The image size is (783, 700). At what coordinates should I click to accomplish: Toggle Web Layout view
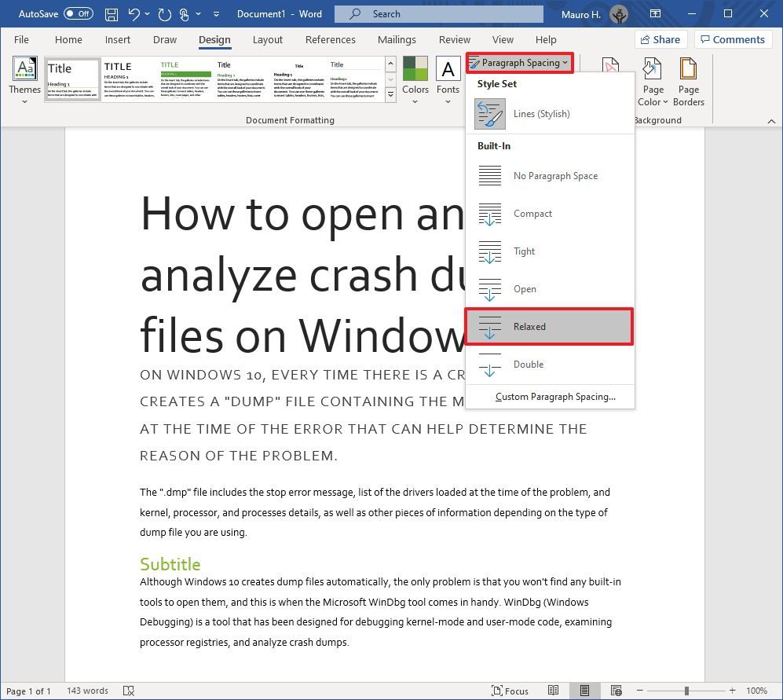click(x=618, y=690)
